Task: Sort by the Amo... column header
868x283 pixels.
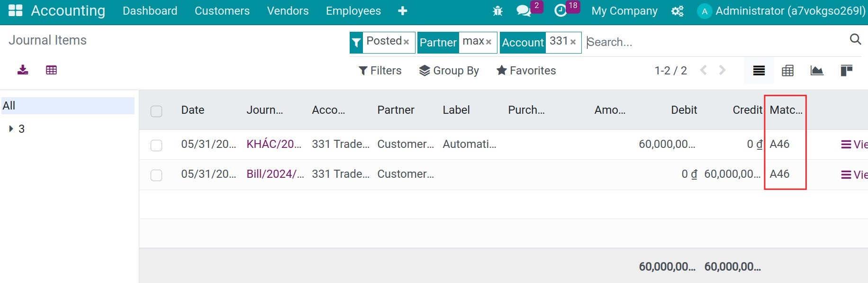Action: (x=610, y=110)
